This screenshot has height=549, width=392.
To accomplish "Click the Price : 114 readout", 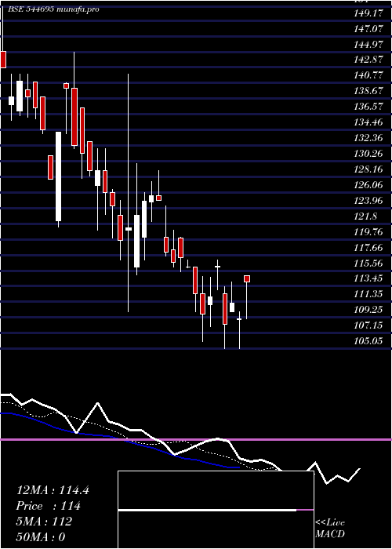I will (49, 506).
